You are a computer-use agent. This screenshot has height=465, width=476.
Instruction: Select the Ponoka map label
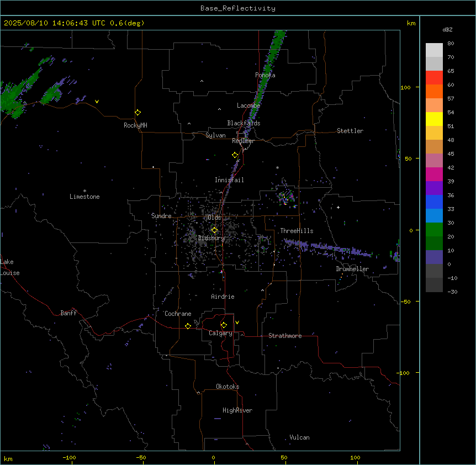coord(265,75)
